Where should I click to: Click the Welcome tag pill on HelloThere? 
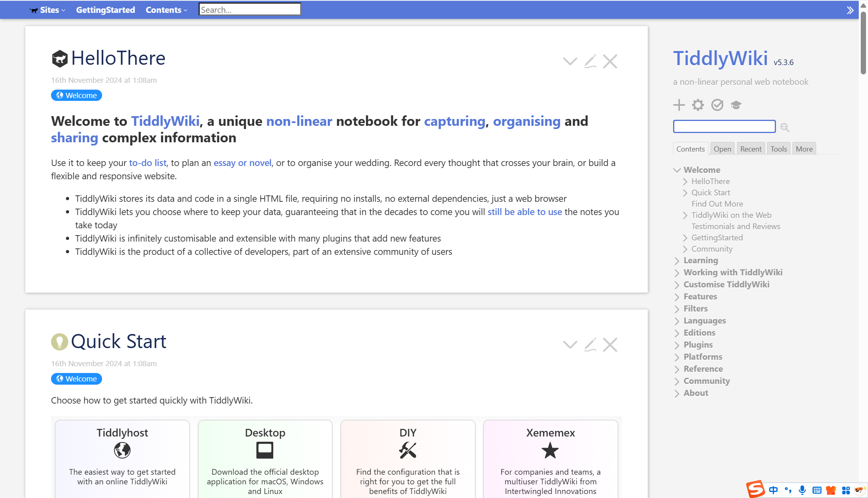point(76,95)
